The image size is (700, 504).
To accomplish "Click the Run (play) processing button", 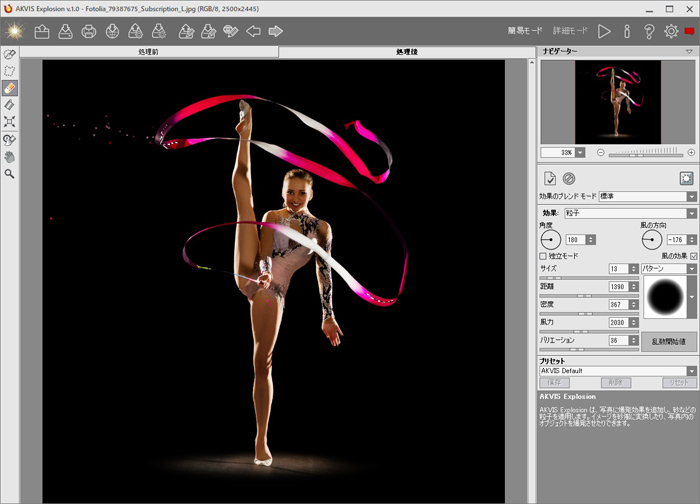I will 604,31.
